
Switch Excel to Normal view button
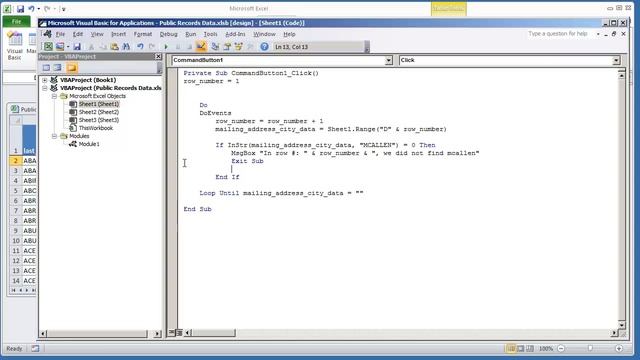click(x=511, y=349)
